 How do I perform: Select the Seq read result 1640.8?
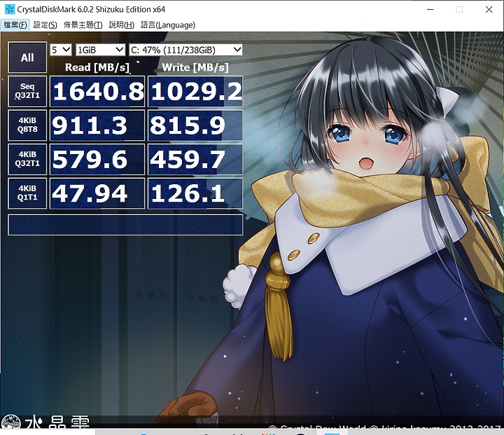click(97, 91)
